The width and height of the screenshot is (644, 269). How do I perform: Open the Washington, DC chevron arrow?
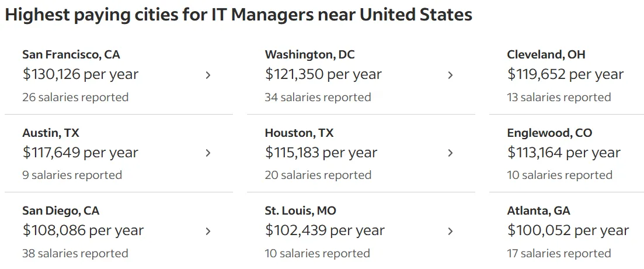(451, 75)
